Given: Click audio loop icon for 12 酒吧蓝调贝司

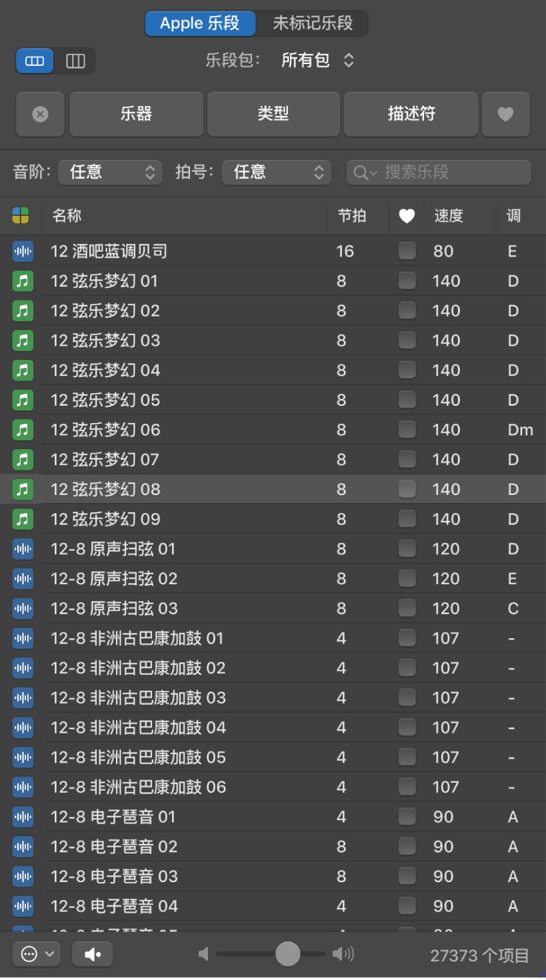Looking at the screenshot, I should pos(23,251).
